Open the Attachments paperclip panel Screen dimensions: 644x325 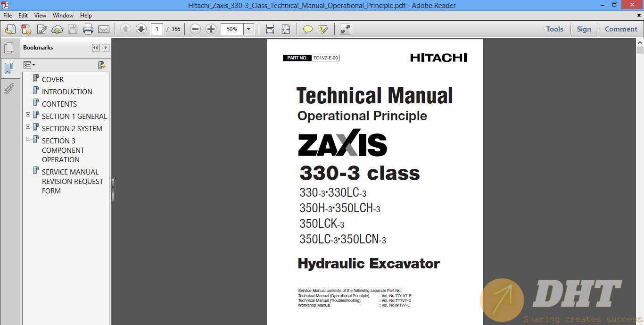[9, 89]
